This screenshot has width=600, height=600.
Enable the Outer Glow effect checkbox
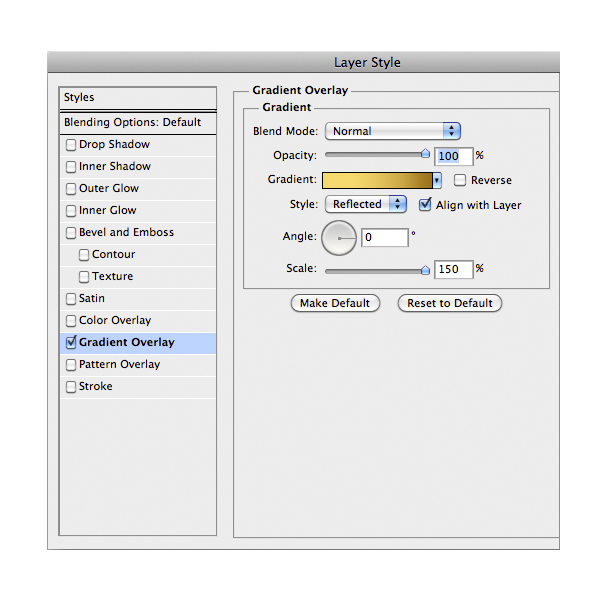point(71,189)
